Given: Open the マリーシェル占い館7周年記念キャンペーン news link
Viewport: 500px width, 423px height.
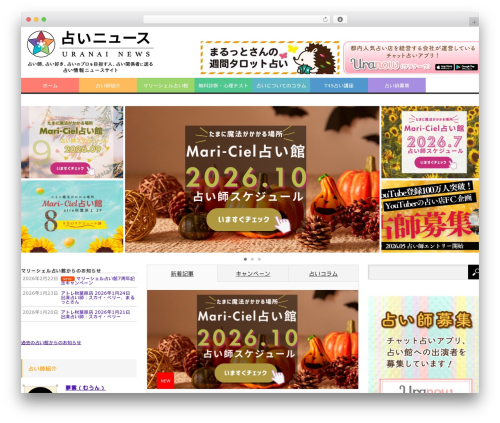Looking at the screenshot, I should [98, 280].
